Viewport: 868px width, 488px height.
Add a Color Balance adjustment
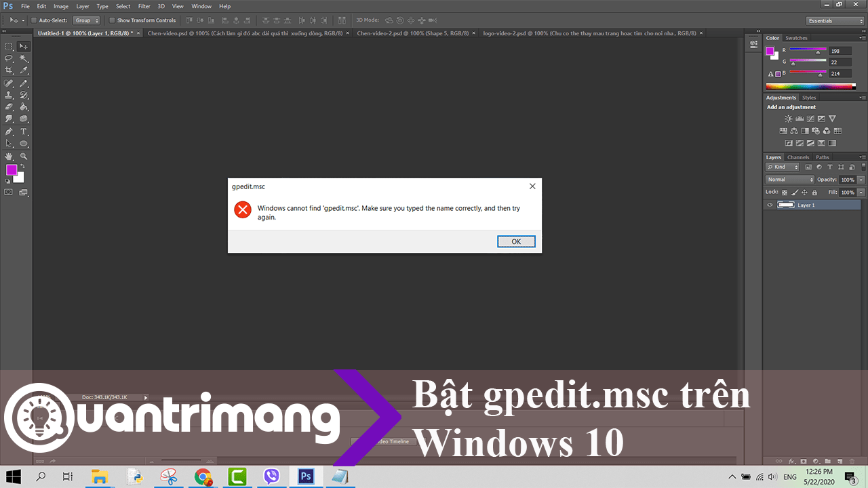click(794, 131)
